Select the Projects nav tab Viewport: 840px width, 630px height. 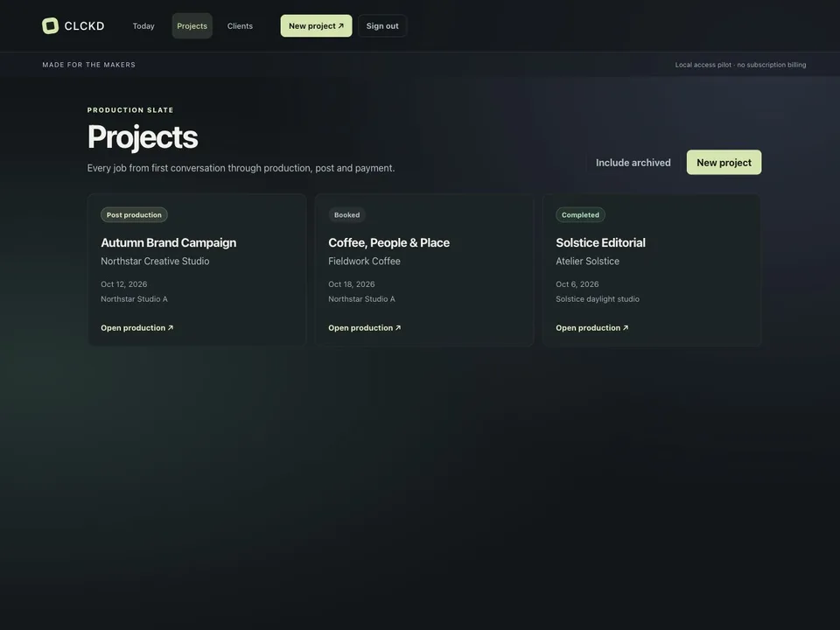pyautogui.click(x=192, y=25)
